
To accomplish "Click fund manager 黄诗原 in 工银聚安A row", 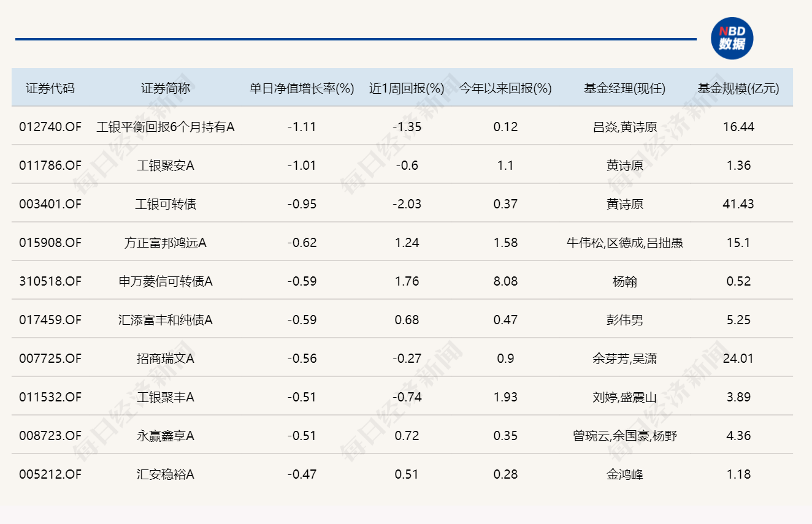I will [625, 165].
